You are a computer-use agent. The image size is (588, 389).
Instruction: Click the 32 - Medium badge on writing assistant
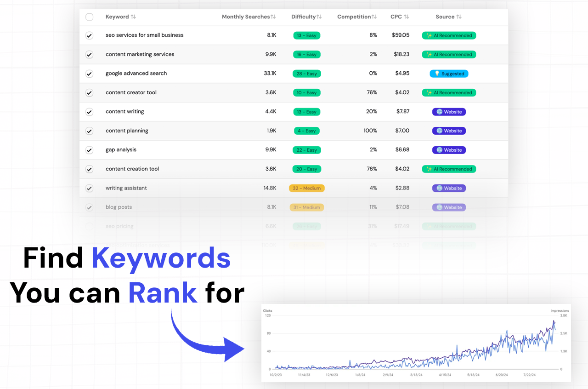306,188
